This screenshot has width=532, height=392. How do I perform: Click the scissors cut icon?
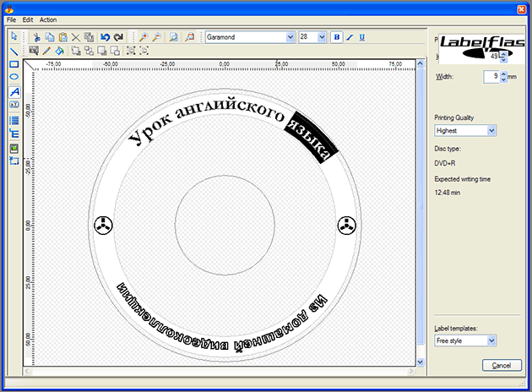coord(35,37)
